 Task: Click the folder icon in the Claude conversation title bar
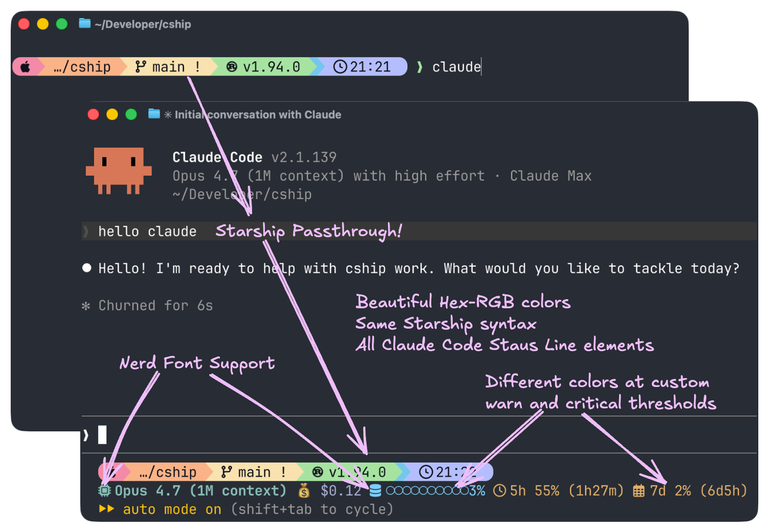pyautogui.click(x=154, y=114)
